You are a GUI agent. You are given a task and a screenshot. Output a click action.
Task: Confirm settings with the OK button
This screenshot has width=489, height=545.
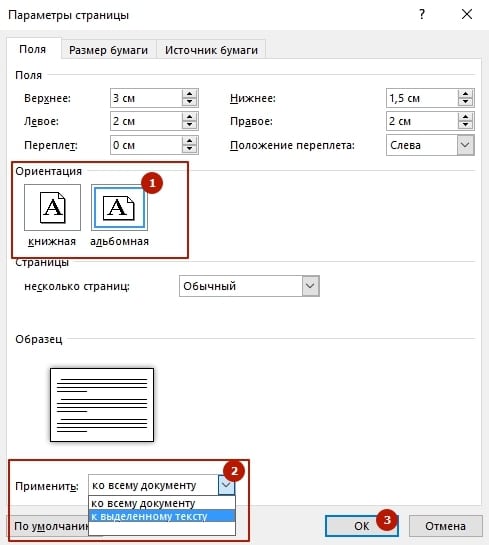361,526
